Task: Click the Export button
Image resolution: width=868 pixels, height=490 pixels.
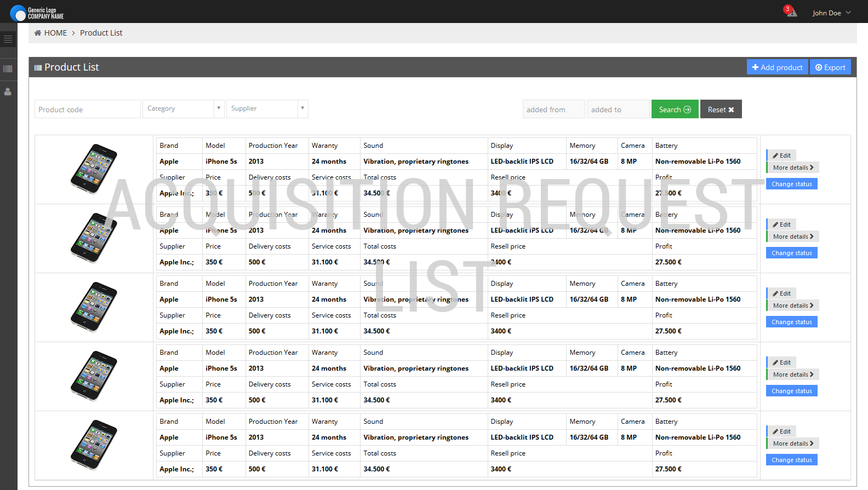Action: coord(830,67)
